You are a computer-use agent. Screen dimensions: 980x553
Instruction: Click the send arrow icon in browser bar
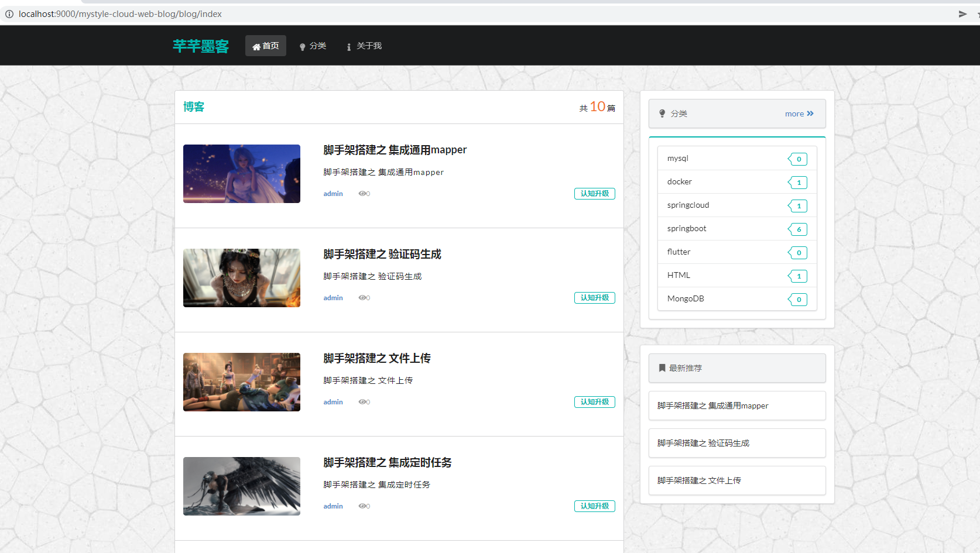pos(962,14)
